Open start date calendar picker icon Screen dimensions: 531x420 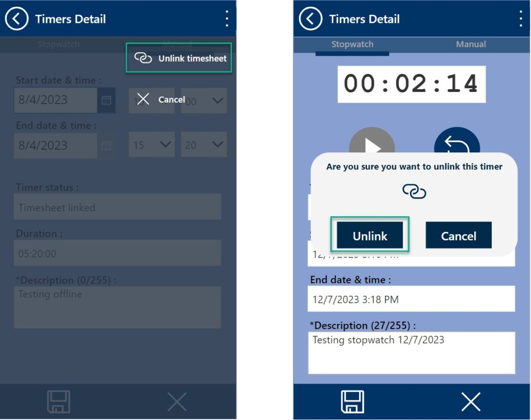coord(106,100)
